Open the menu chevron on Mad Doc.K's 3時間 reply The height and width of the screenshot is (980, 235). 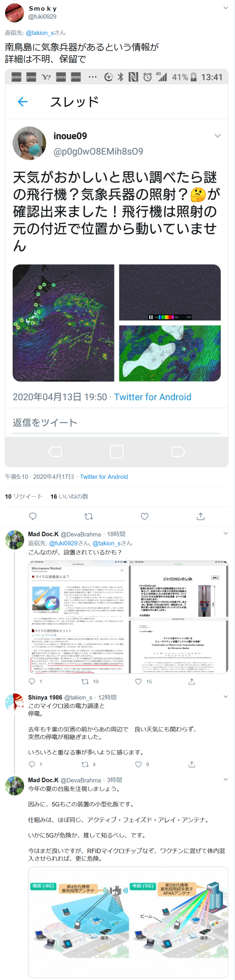click(226, 780)
